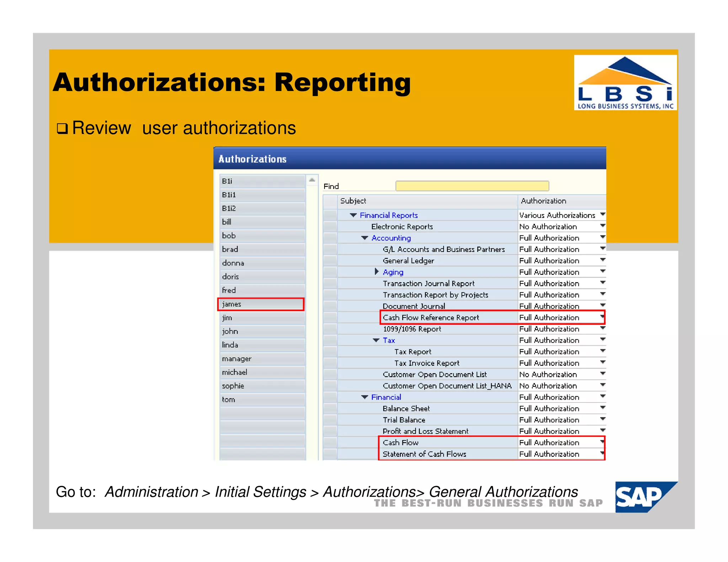Select user jim in the list
Screen dimensions: 728x562
coord(262,318)
